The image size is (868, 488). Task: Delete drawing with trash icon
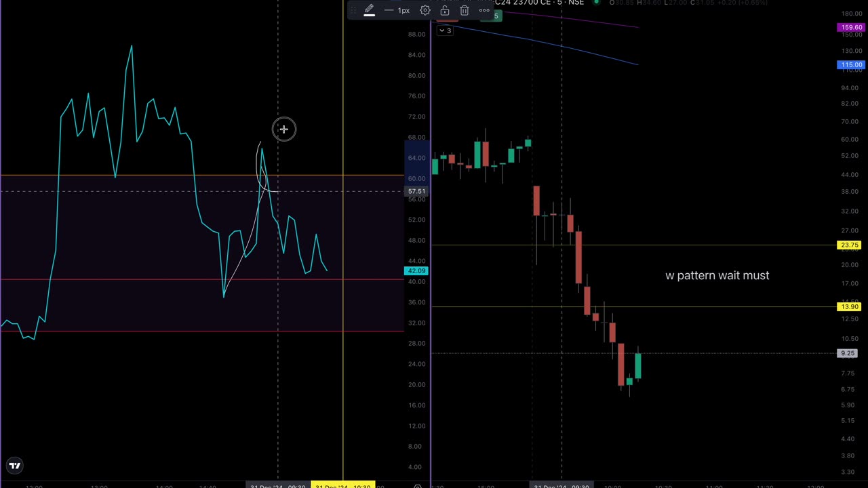[465, 10]
